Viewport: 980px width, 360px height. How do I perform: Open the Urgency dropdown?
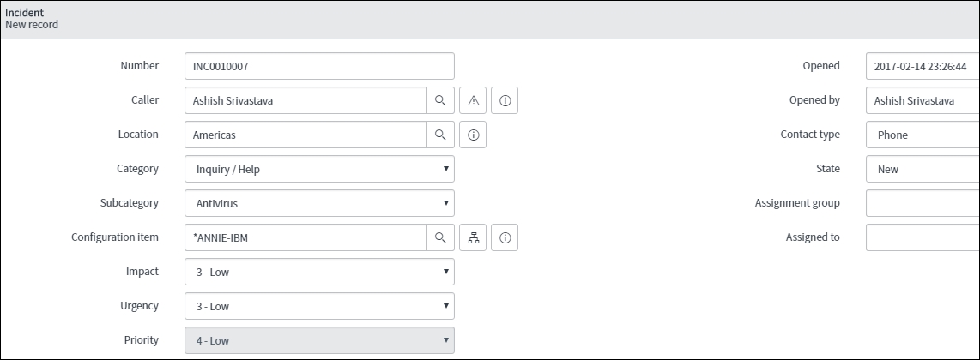[319, 306]
